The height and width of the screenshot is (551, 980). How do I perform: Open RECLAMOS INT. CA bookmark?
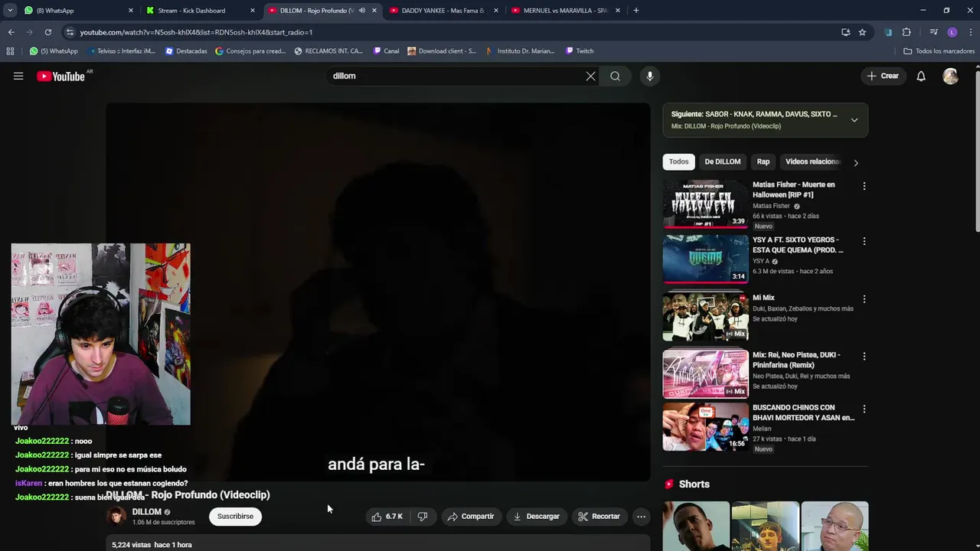click(328, 51)
